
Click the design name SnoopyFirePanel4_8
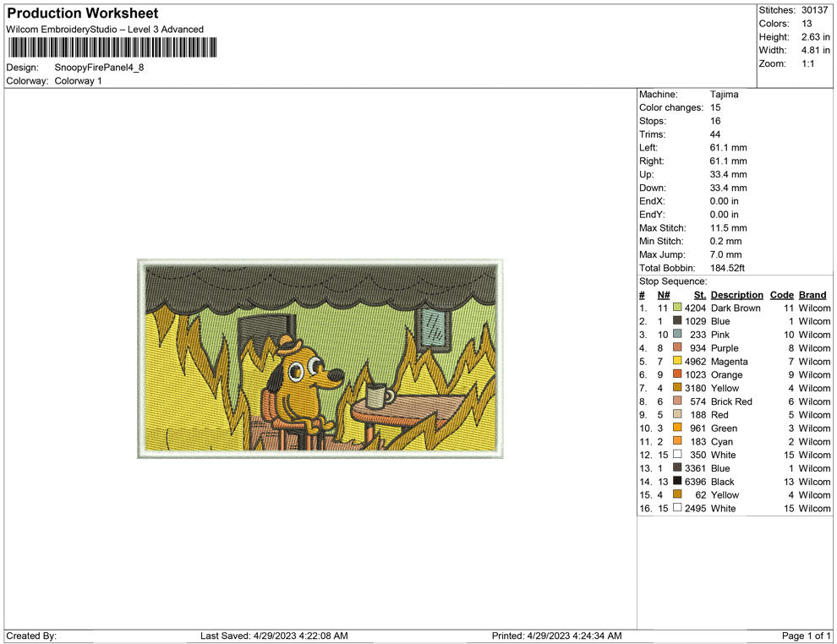click(99, 68)
